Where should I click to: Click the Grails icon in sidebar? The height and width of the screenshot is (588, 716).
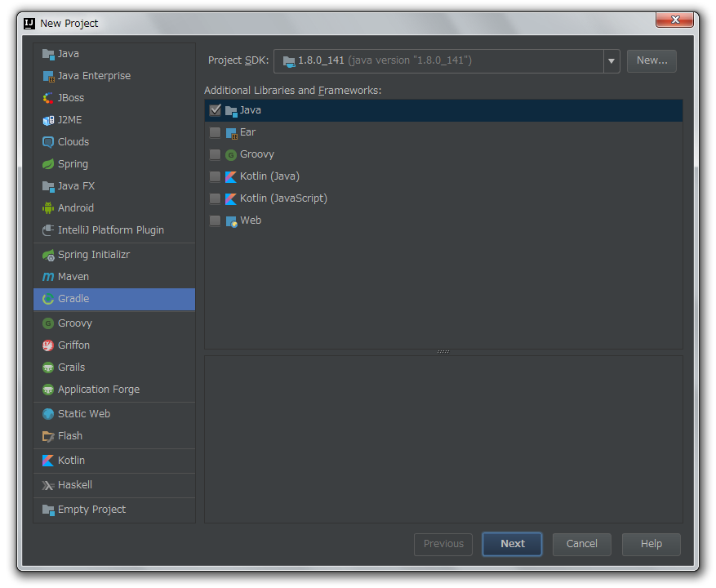pyautogui.click(x=48, y=367)
